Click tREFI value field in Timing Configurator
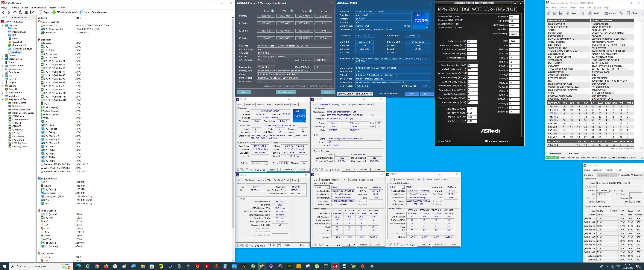Screen dimensions: 644x270 tap(514, 41)
